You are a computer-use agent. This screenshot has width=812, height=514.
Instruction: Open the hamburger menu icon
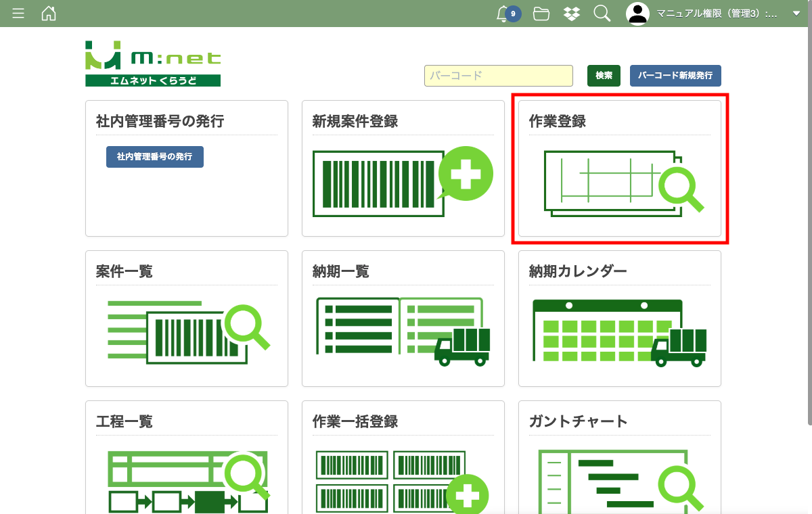pyautogui.click(x=18, y=14)
